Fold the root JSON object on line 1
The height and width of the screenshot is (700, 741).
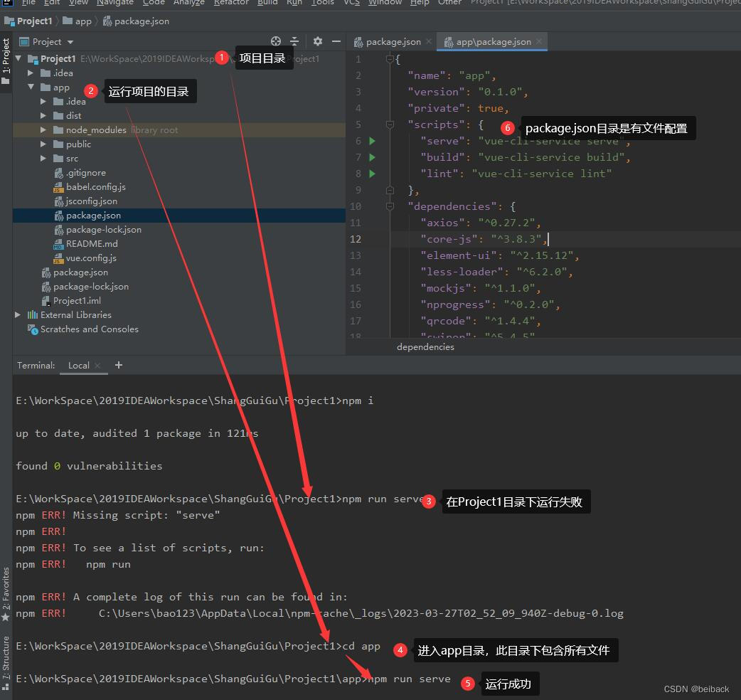pos(390,59)
